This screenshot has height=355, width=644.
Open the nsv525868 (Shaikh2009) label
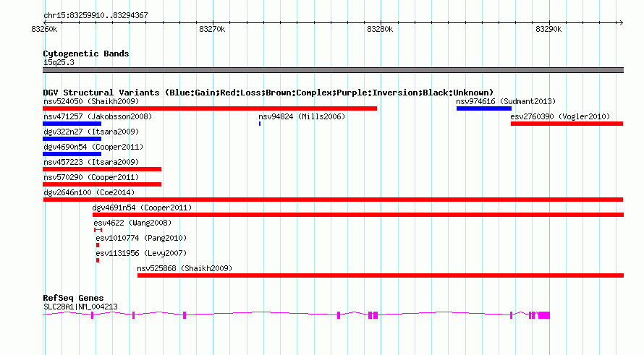185,268
